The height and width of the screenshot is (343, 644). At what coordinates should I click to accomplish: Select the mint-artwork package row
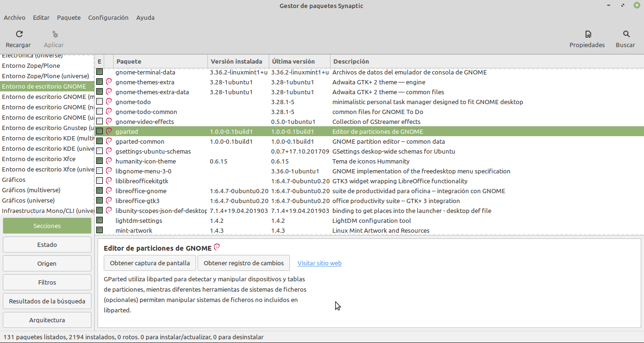(368, 230)
